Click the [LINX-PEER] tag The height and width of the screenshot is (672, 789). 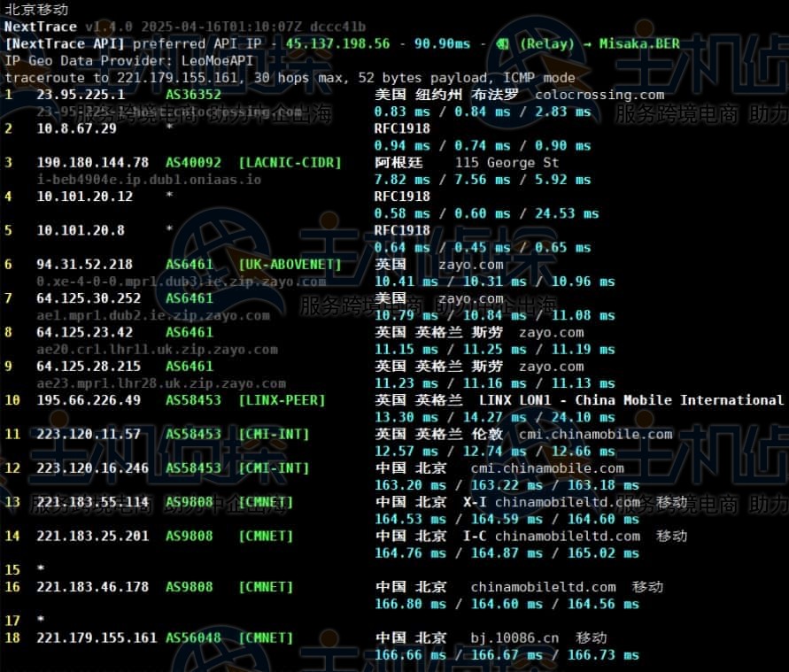point(282,400)
